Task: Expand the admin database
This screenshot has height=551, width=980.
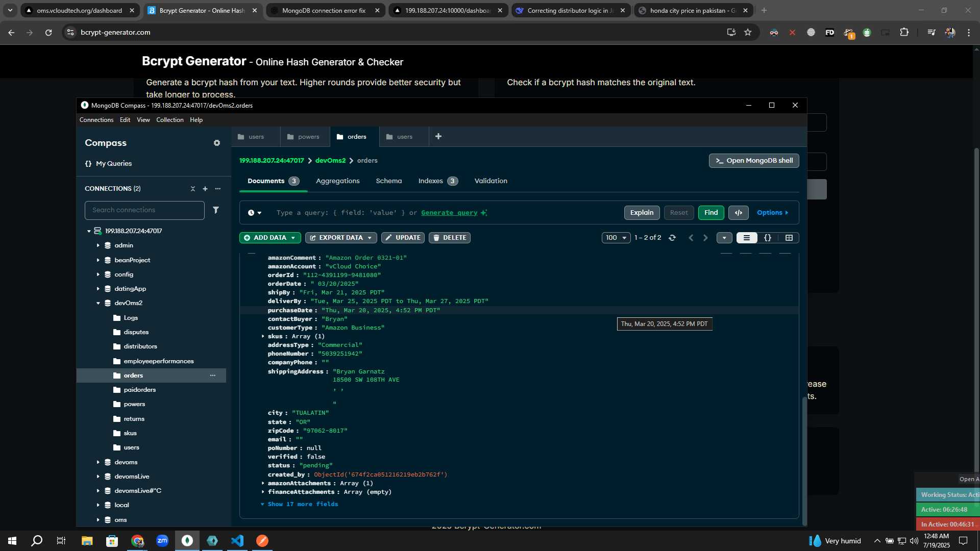Action: (x=98, y=245)
